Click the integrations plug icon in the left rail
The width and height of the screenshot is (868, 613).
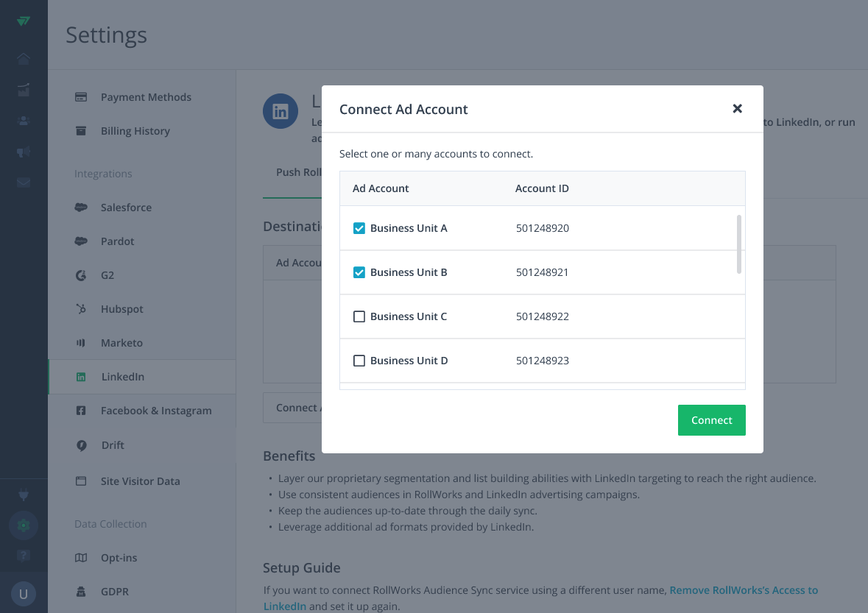[24, 494]
